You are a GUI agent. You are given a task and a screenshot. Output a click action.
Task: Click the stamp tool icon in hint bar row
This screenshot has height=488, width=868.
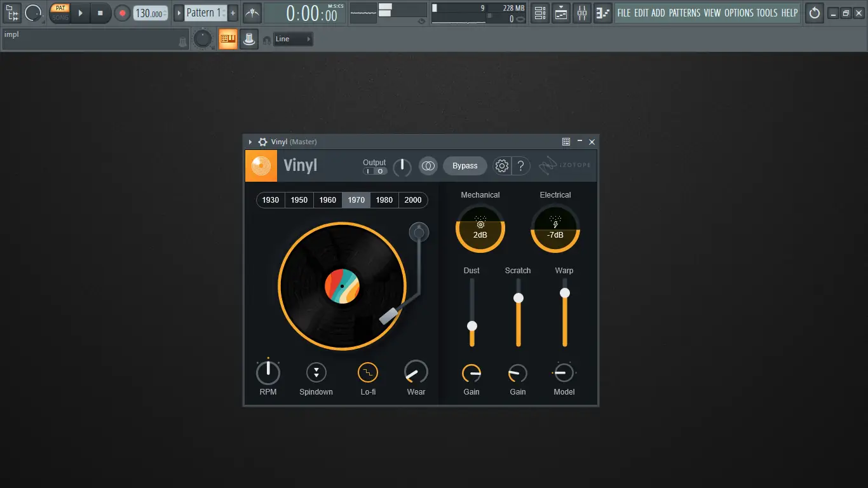tap(249, 39)
